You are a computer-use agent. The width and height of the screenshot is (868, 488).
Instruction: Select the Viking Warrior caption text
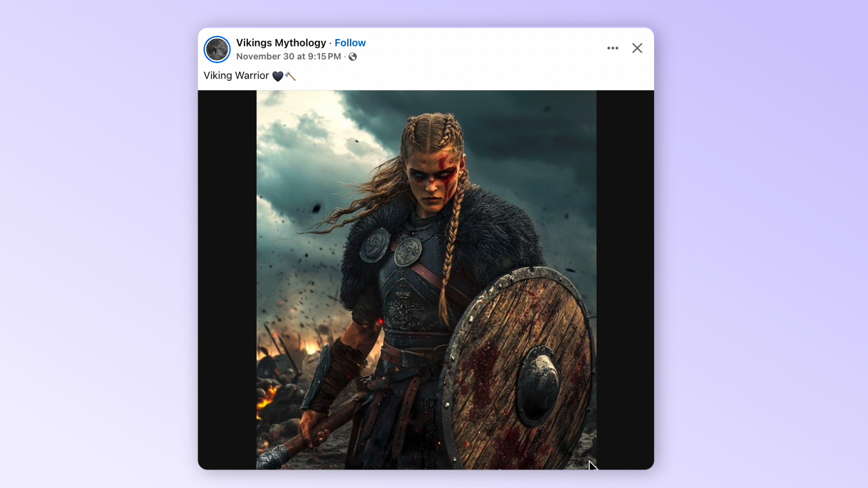(236, 76)
